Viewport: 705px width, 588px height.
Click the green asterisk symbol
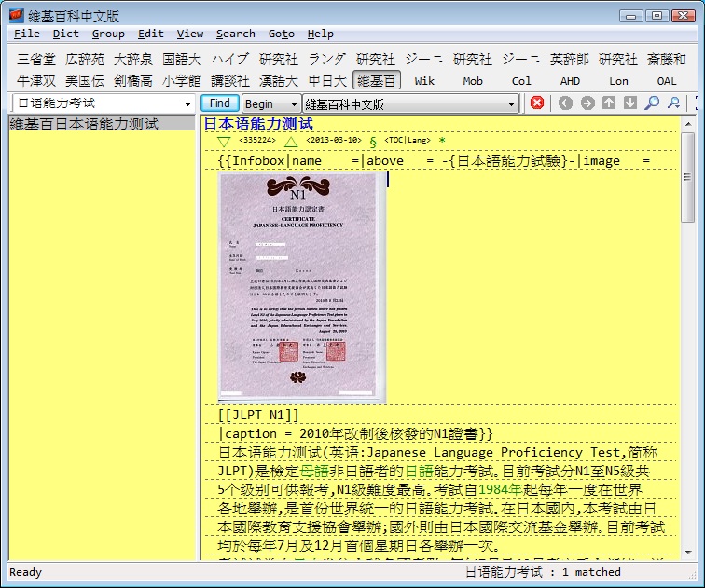[442, 140]
